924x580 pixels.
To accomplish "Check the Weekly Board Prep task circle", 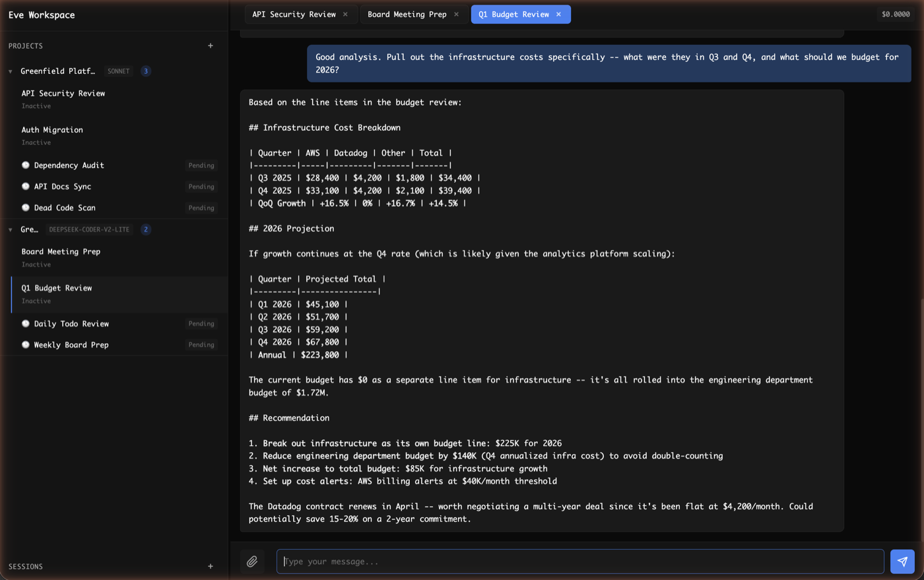I will [x=25, y=344].
